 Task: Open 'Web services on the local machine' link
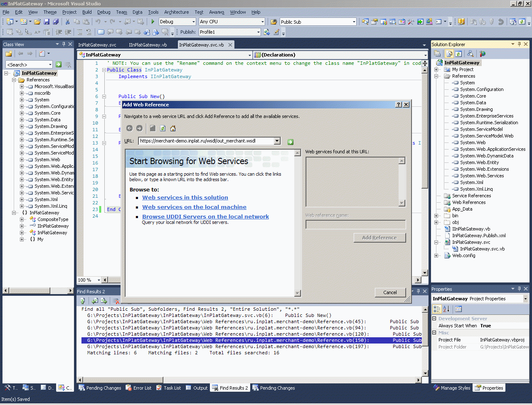click(194, 207)
